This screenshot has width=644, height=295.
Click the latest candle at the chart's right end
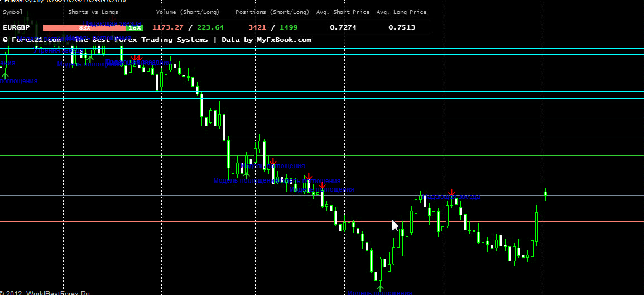(x=545, y=193)
